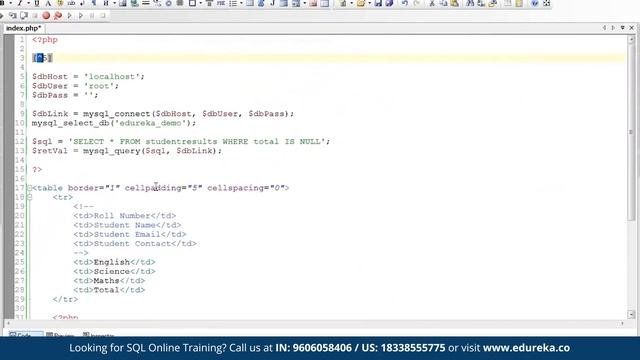
Task: Click the Save All icon
Action: [389, 3]
